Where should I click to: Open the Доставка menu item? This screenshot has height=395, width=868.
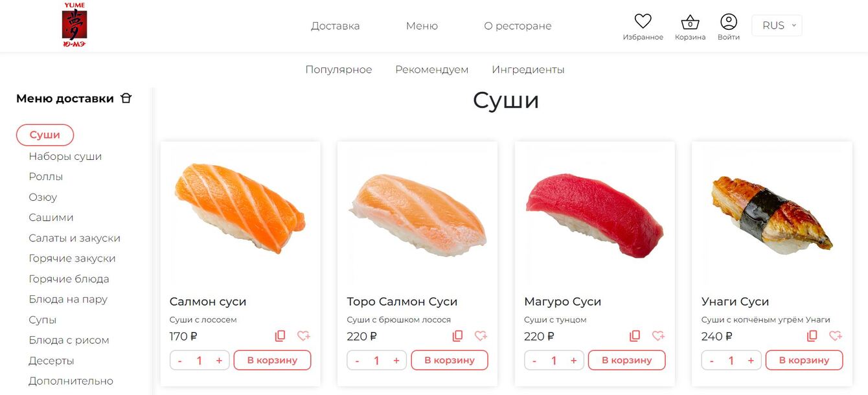click(x=336, y=26)
